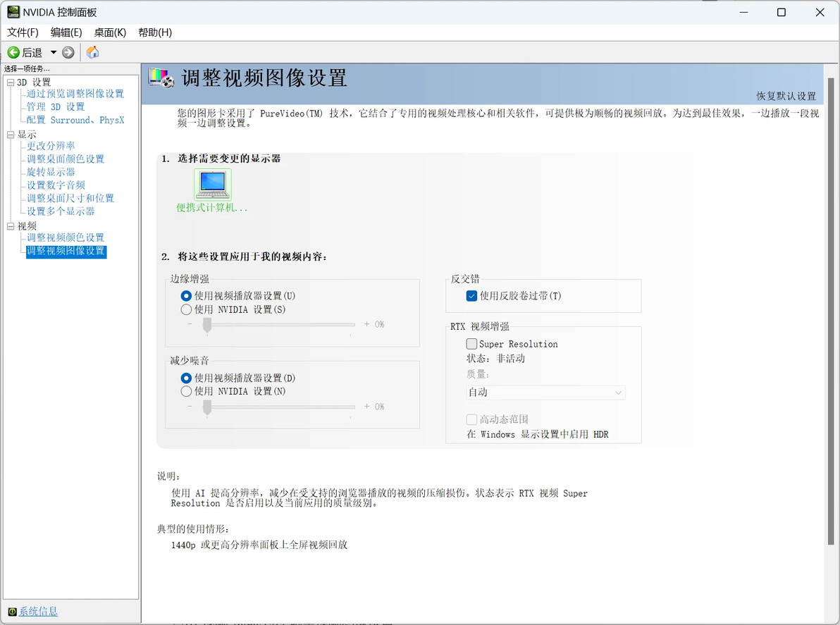
Task: Open the 帮助(H) menu
Action: tap(155, 32)
